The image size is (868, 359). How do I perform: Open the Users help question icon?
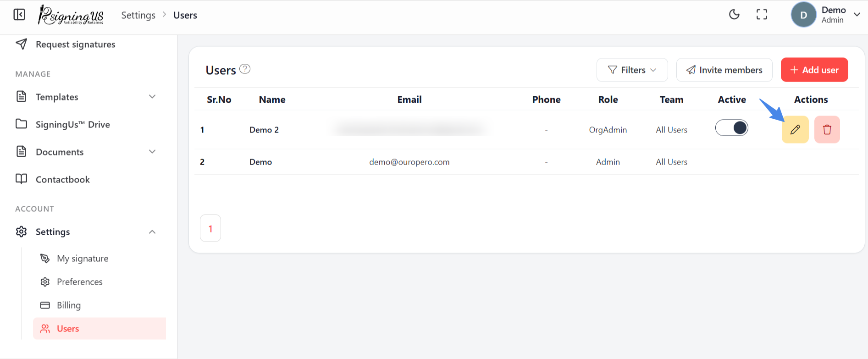(245, 69)
